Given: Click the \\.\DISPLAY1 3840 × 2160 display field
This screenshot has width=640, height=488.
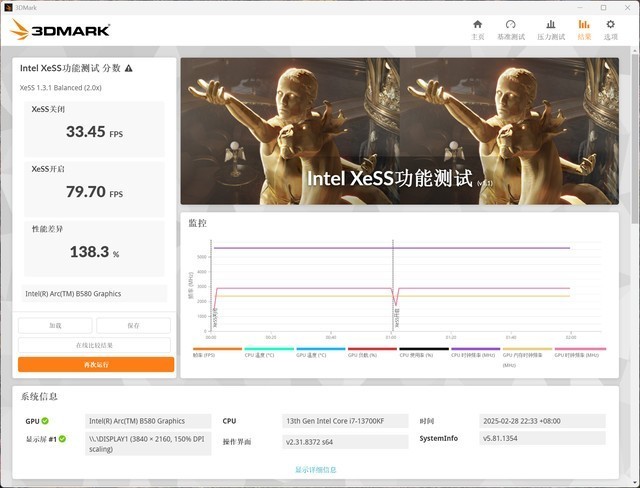Looking at the screenshot, I should 148,444.
